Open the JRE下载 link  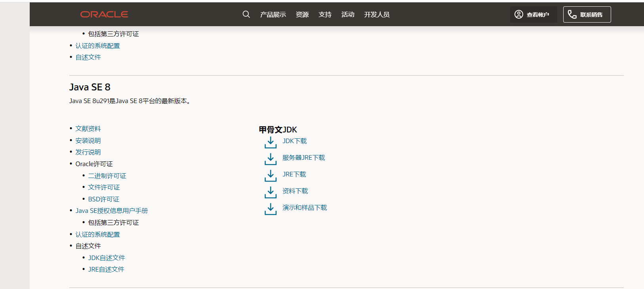tap(294, 174)
